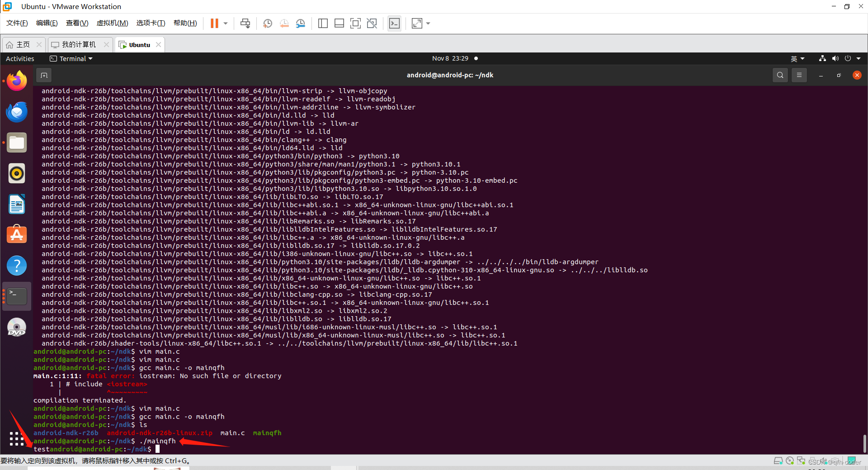The image size is (868, 470).
Task: Click 'main.c' in the ls output
Action: 232,433
